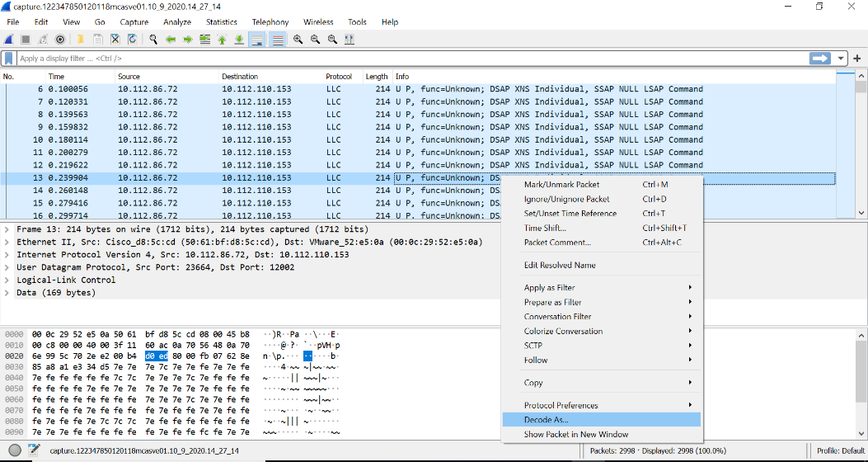Open the display filter history dropdown
868x462 pixels.
[x=842, y=59]
